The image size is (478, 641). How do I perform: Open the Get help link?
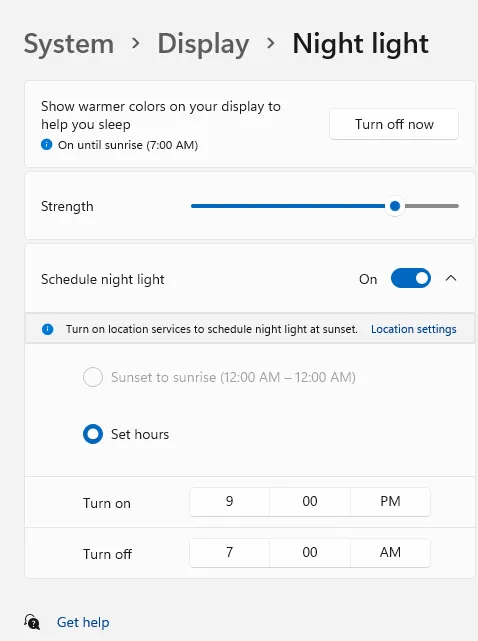point(83,622)
